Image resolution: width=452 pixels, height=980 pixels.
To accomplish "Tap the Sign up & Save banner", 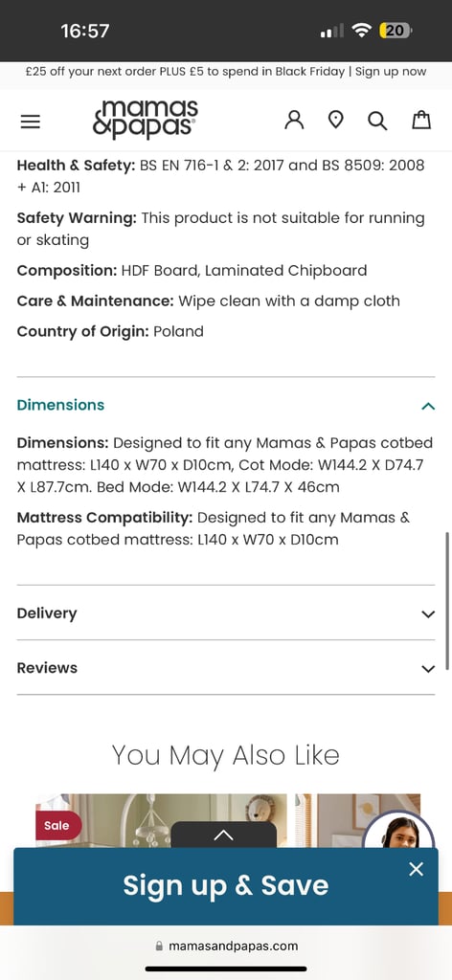I will tap(226, 885).
